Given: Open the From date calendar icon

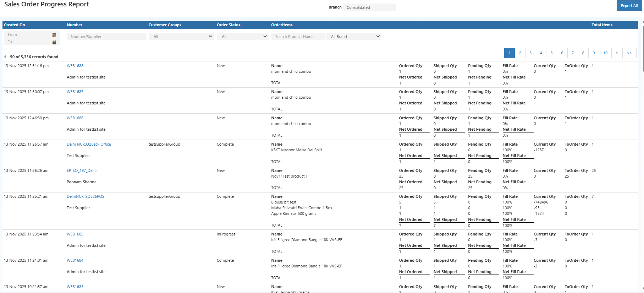Looking at the screenshot, I should pyautogui.click(x=54, y=35).
